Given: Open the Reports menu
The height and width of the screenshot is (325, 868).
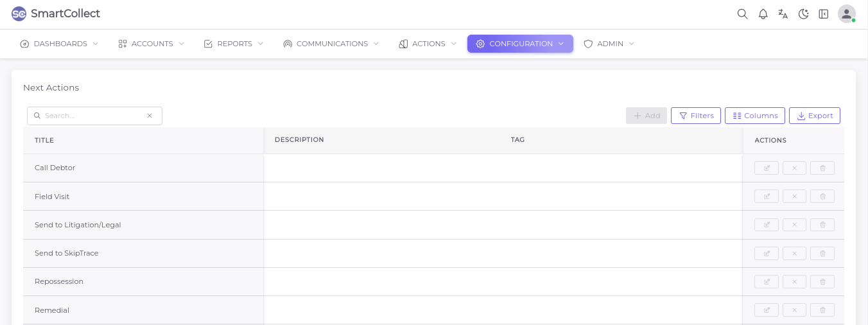Looking at the screenshot, I should (234, 44).
